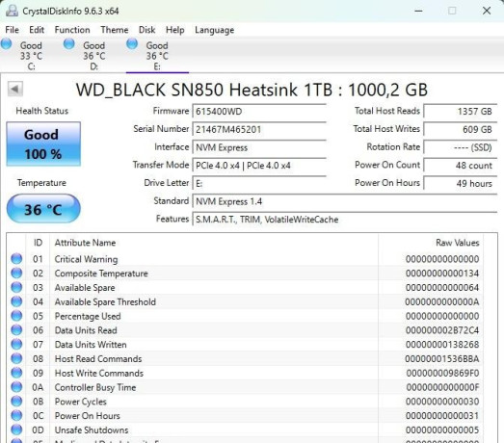
Task: Open the Function menu
Action: tap(72, 30)
